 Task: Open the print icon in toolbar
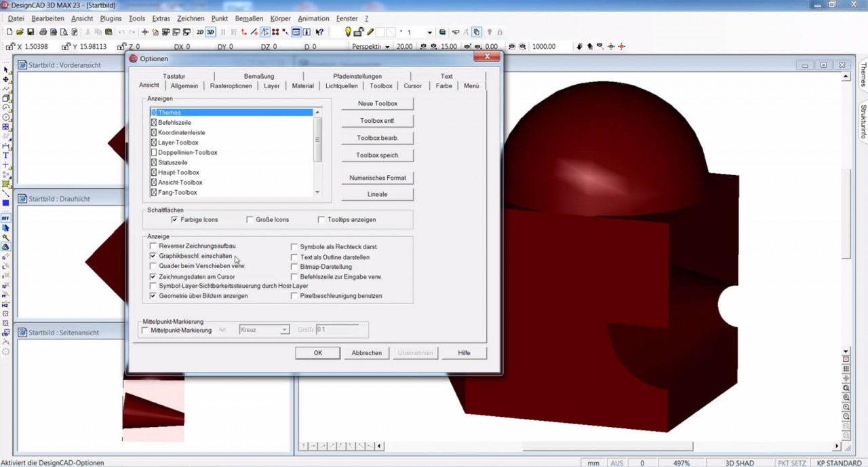click(x=43, y=31)
